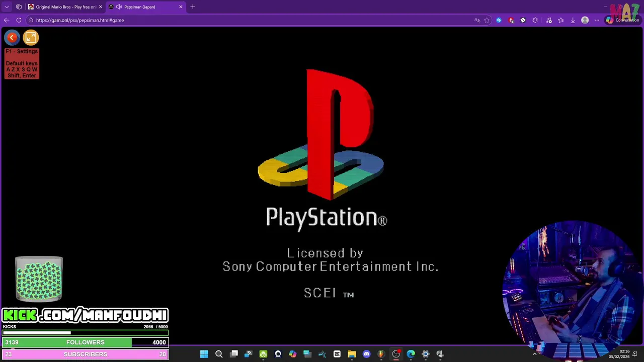Open the tab actions dropdown menu
This screenshot has width=644, height=362.
click(7, 7)
